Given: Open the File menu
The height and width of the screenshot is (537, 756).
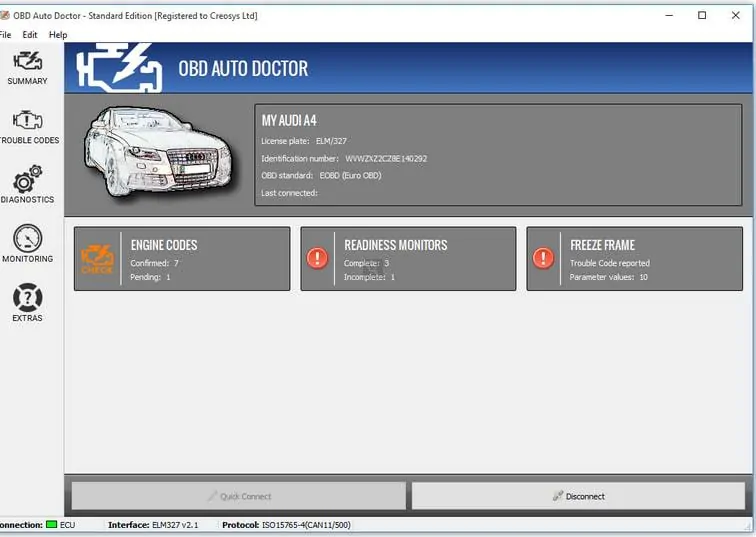Looking at the screenshot, I should pos(5,35).
